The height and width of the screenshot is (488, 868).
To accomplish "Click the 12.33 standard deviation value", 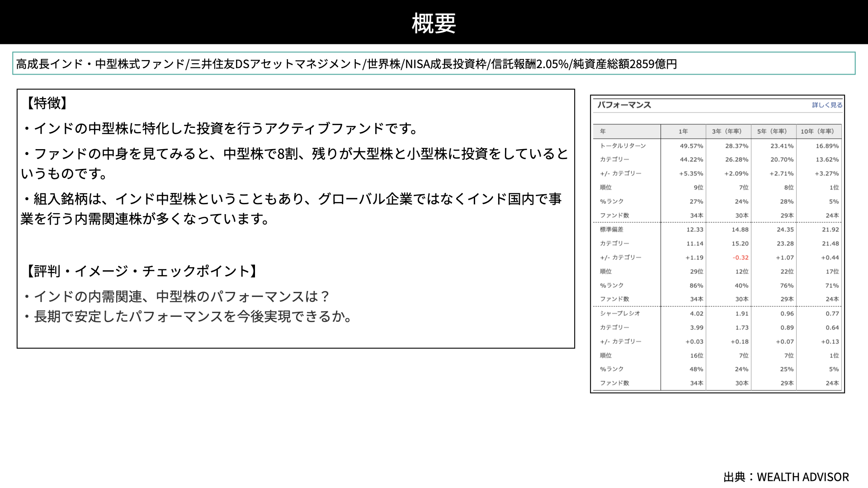I will tap(695, 230).
